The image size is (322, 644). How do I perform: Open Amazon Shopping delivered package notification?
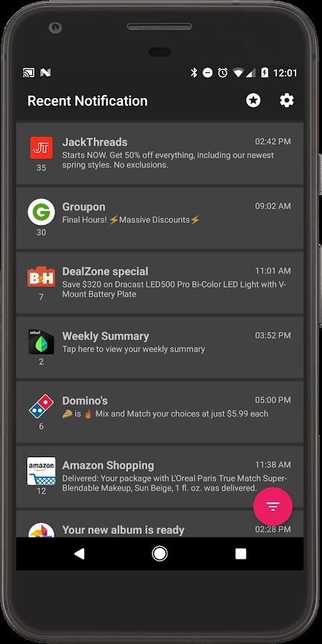tap(160, 477)
